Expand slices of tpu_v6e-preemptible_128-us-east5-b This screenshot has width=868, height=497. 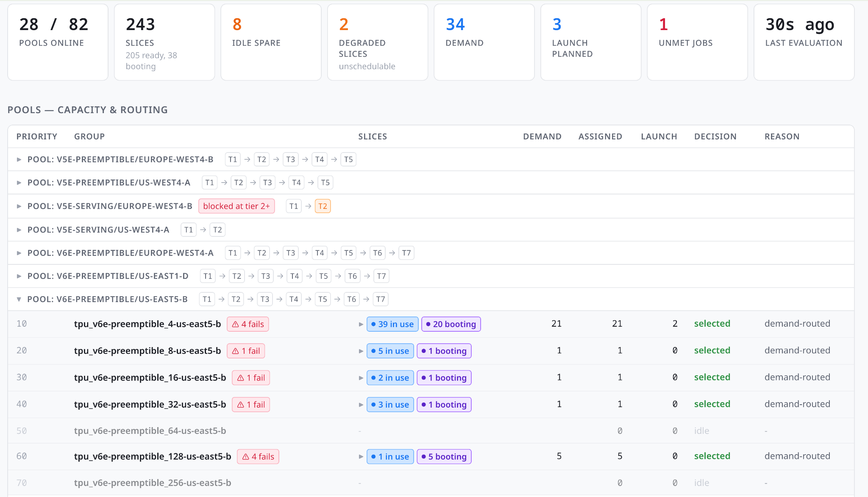(x=361, y=457)
